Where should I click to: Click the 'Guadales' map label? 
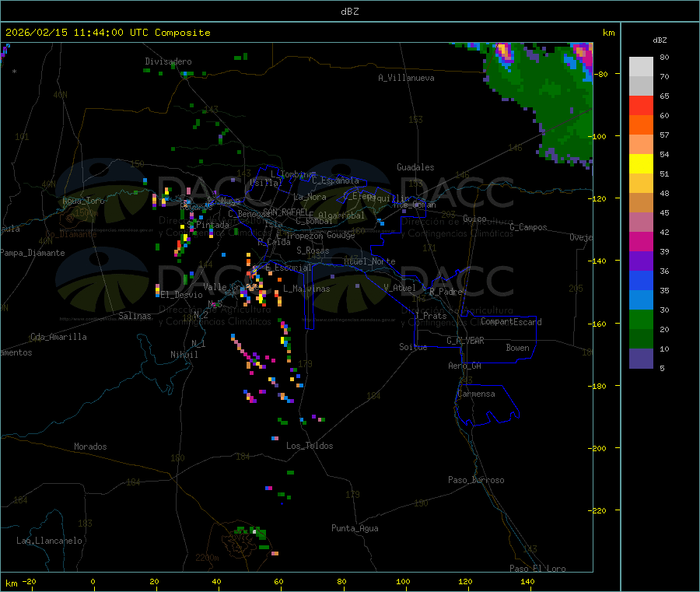point(415,167)
